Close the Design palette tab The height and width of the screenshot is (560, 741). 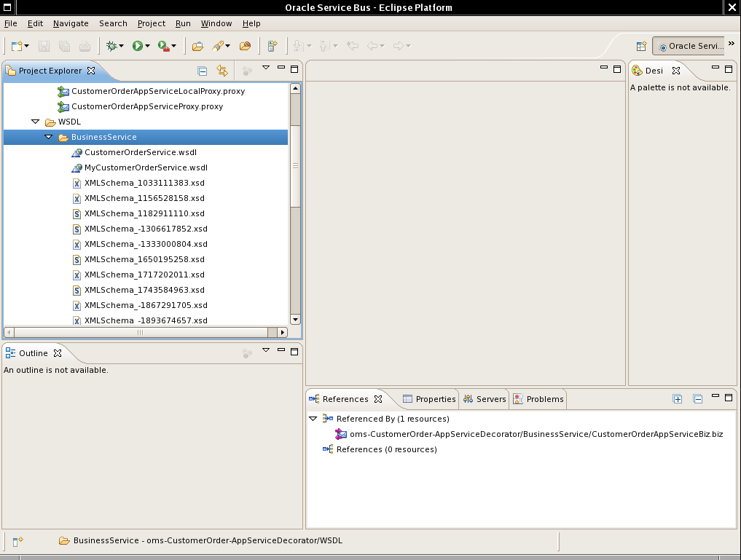(x=676, y=71)
